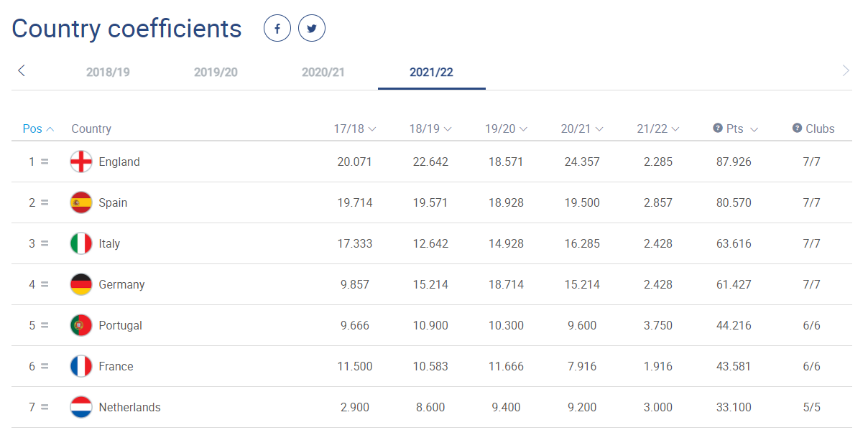Sort table by 17/18 column
Viewport: 868px width, 430px height.
coord(355,129)
